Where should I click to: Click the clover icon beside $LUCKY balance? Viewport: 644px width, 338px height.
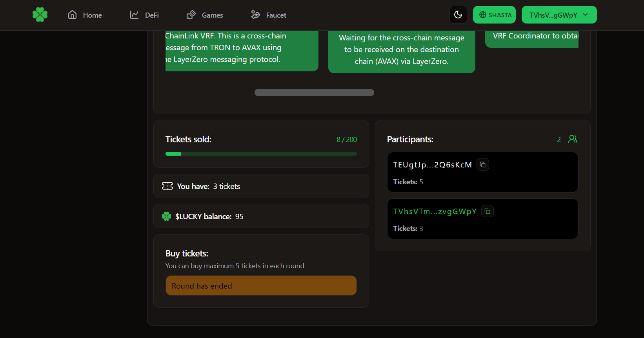pyautogui.click(x=166, y=216)
